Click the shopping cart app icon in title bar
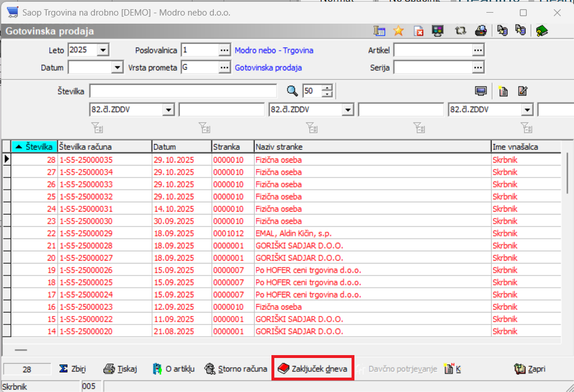Screen dimensions: 574x392 coord(13,12)
